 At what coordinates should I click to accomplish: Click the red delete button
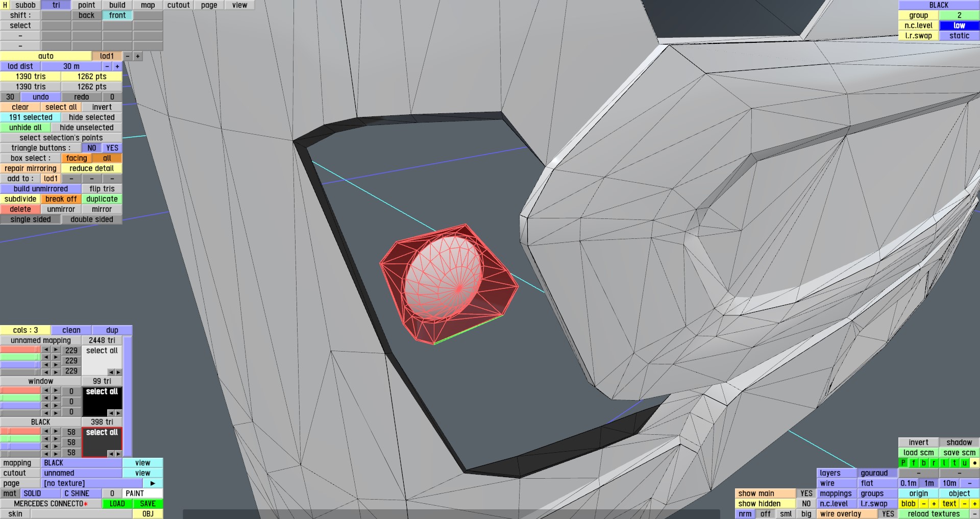pos(20,209)
